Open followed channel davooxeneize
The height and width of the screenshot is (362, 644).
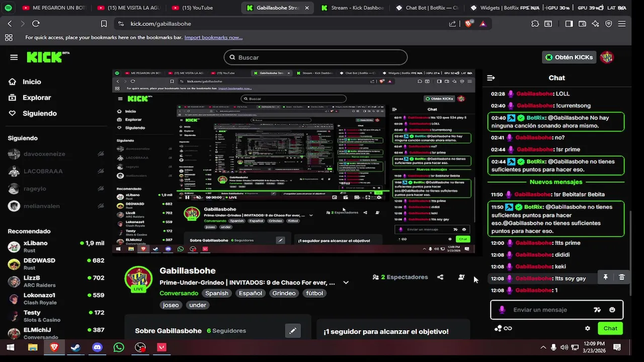click(x=56, y=154)
